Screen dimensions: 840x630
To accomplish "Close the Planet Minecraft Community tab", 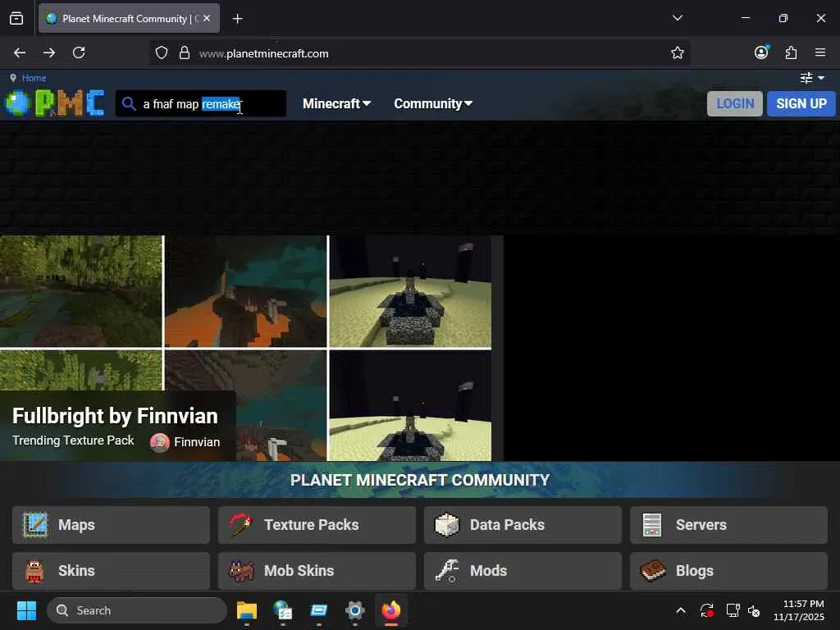I will click(207, 18).
